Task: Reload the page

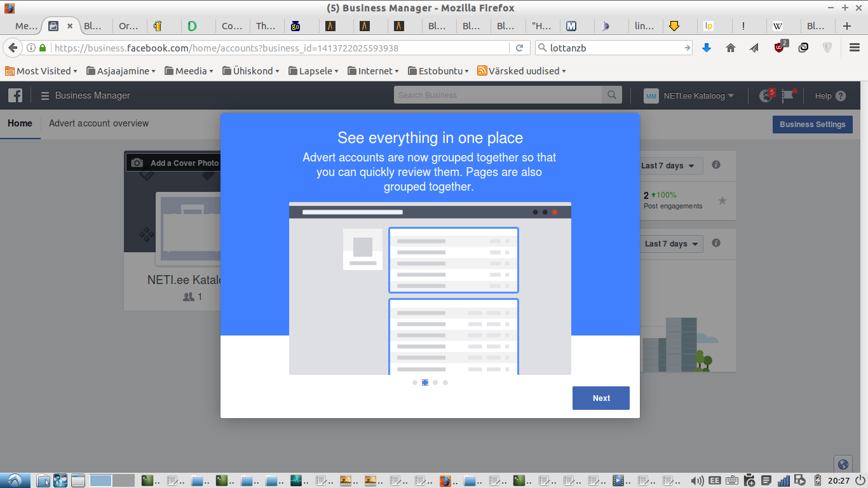Action: [519, 48]
